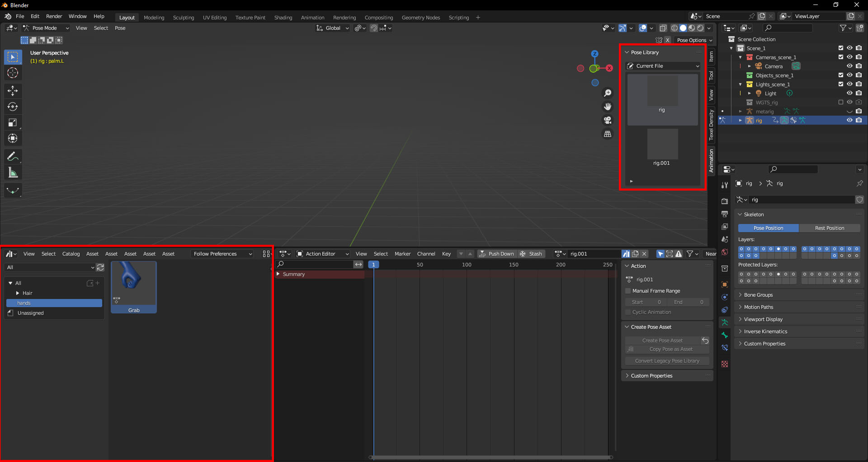Image resolution: width=868 pixels, height=462 pixels.
Task: Refresh the asset library list
Action: 100,267
